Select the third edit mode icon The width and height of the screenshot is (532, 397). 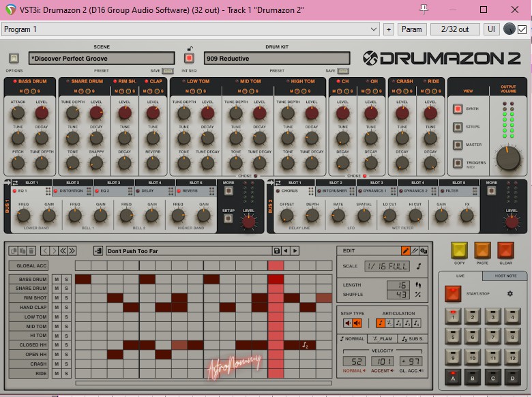click(423, 251)
